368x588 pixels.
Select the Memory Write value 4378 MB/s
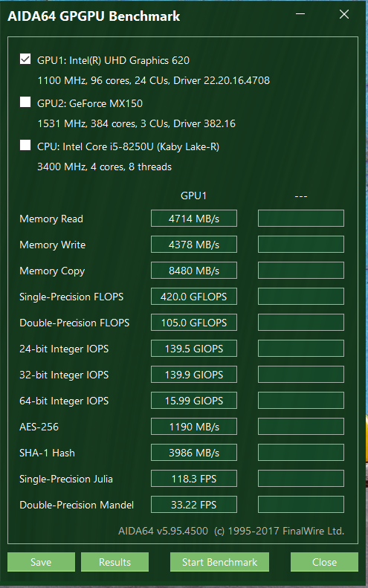click(194, 245)
